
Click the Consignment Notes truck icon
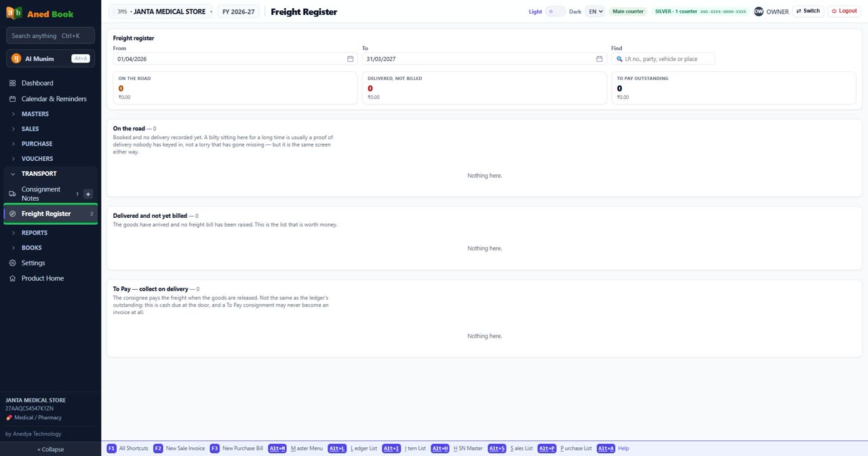(x=12, y=194)
